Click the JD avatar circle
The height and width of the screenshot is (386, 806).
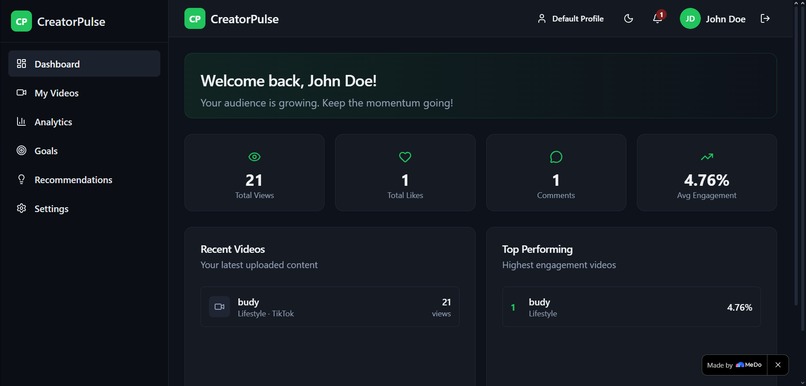pyautogui.click(x=690, y=19)
